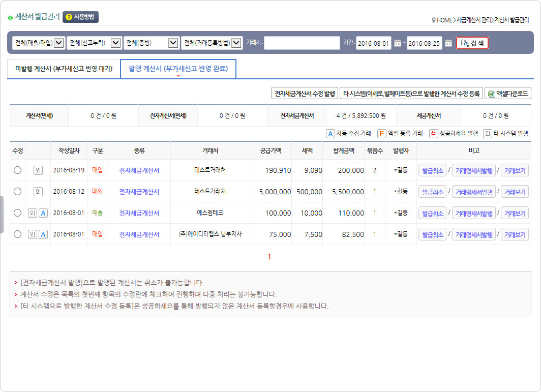This screenshot has width=541, height=392.
Task: Open the end date calendar icon
Action: pyautogui.click(x=448, y=43)
